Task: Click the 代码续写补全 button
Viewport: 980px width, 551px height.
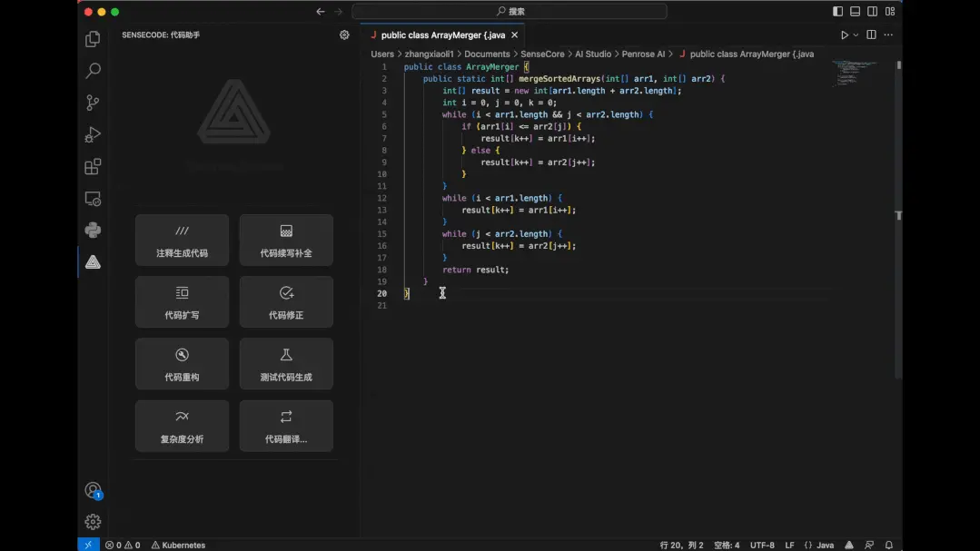Action: [286, 240]
